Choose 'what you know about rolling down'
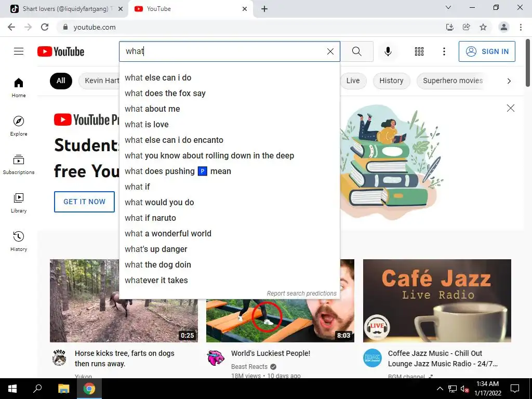The image size is (532, 399). coord(229,156)
